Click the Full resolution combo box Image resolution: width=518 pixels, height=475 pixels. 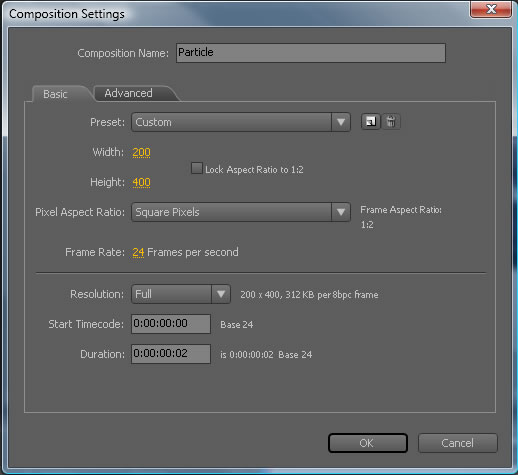[x=181, y=294]
